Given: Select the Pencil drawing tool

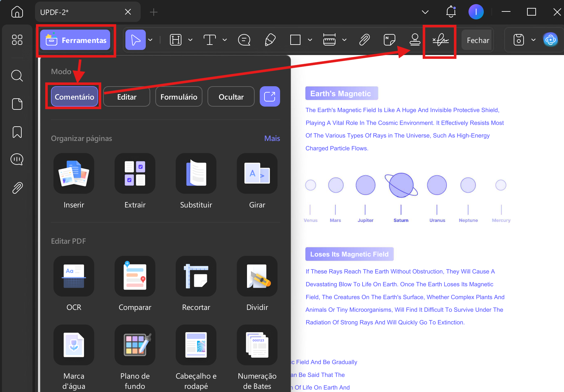Looking at the screenshot, I should pyautogui.click(x=270, y=40).
